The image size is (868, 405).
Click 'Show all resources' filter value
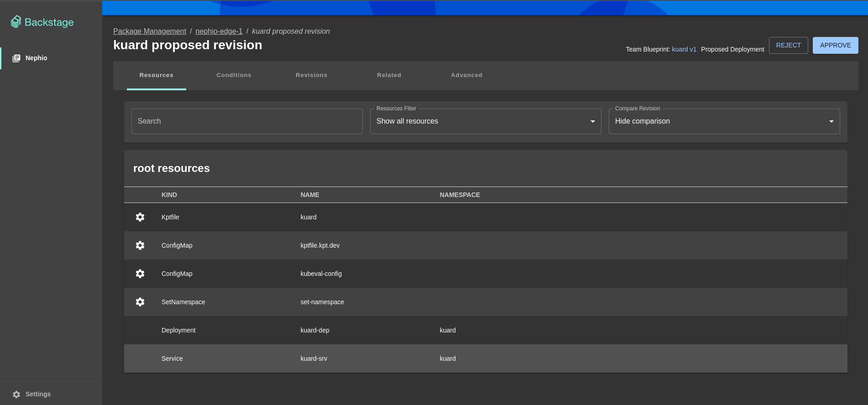[407, 121]
